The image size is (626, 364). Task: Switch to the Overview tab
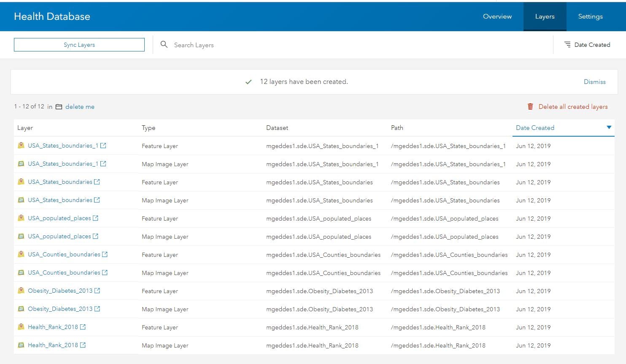(x=497, y=16)
